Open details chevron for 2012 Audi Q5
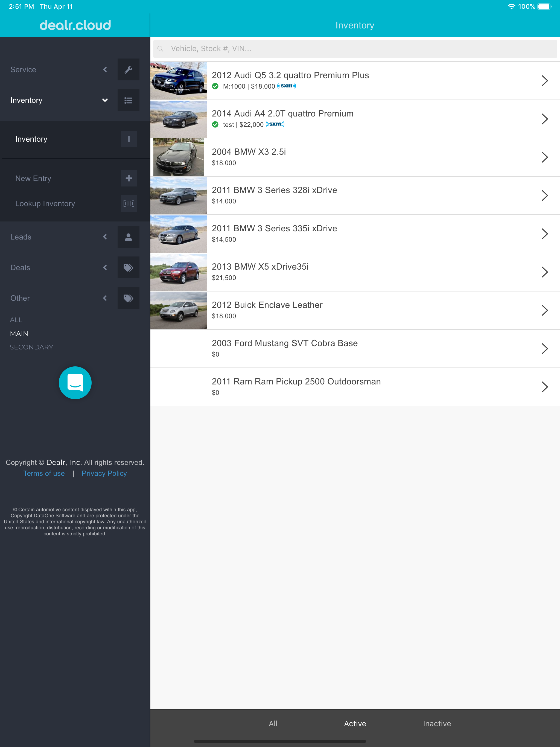Screen dimensions: 560x747 [544, 81]
